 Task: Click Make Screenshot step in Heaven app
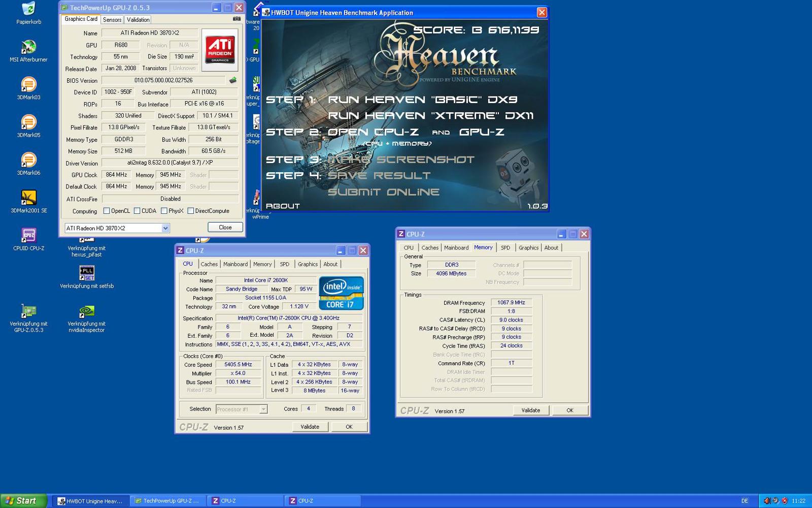[x=401, y=160]
